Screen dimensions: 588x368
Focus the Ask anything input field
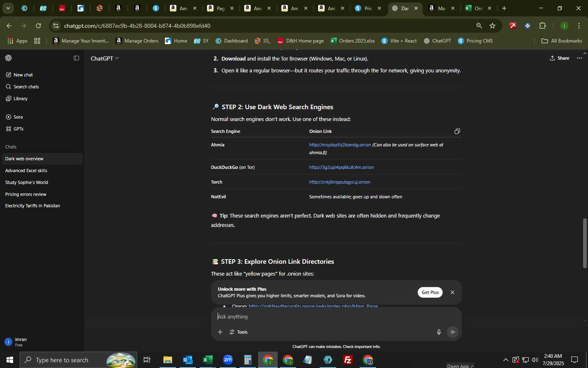coord(336,316)
